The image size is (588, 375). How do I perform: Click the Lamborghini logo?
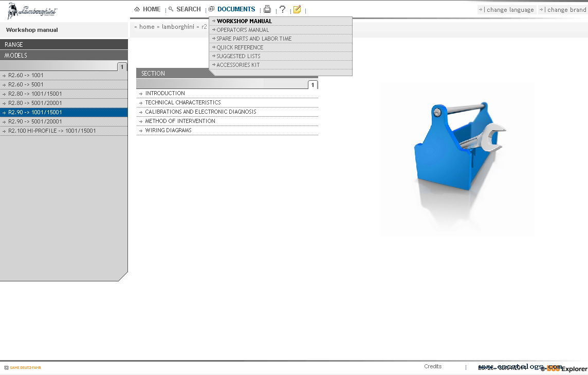point(32,10)
